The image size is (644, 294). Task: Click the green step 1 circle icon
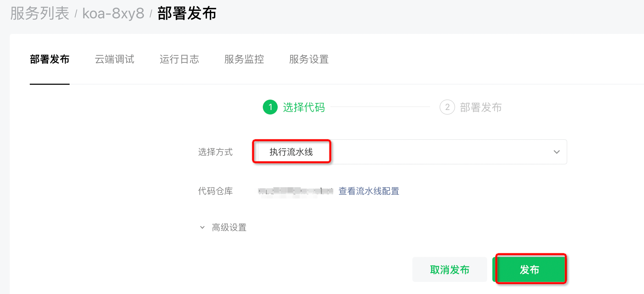coord(270,107)
